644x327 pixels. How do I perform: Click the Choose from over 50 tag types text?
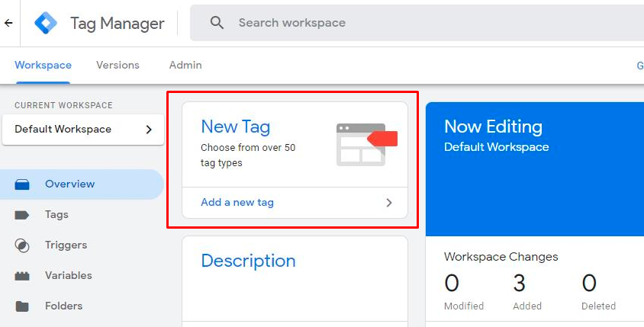[248, 155]
